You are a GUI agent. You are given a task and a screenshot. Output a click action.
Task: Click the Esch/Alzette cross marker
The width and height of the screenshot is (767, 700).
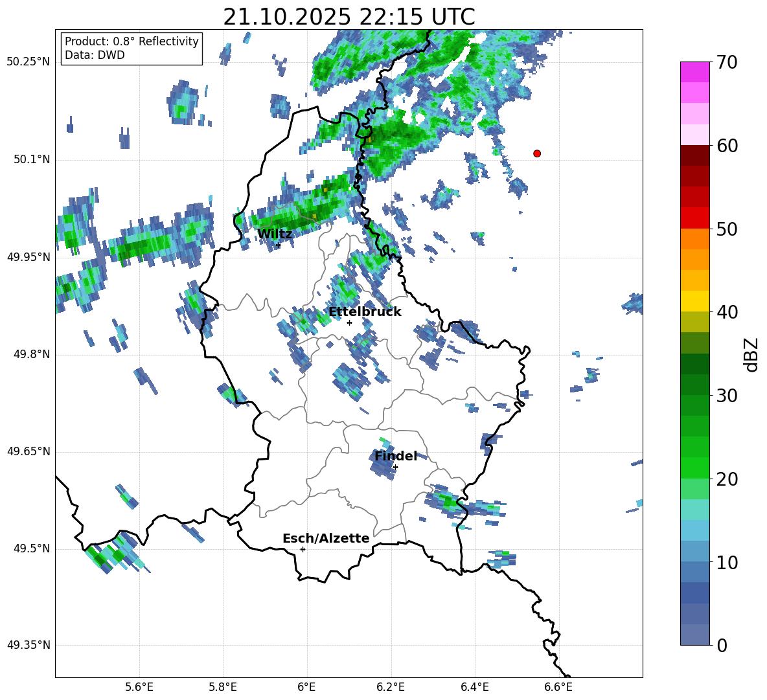(303, 549)
